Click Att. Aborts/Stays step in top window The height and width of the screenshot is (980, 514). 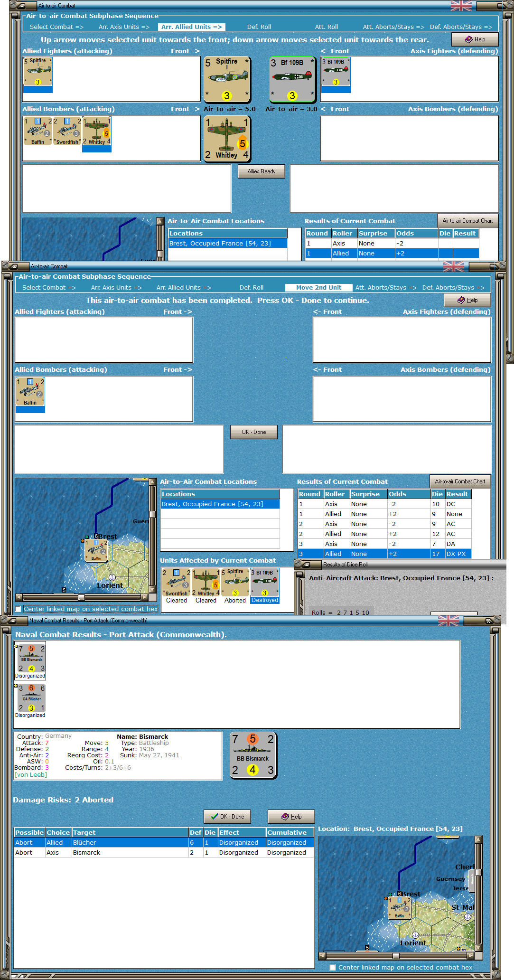click(393, 27)
